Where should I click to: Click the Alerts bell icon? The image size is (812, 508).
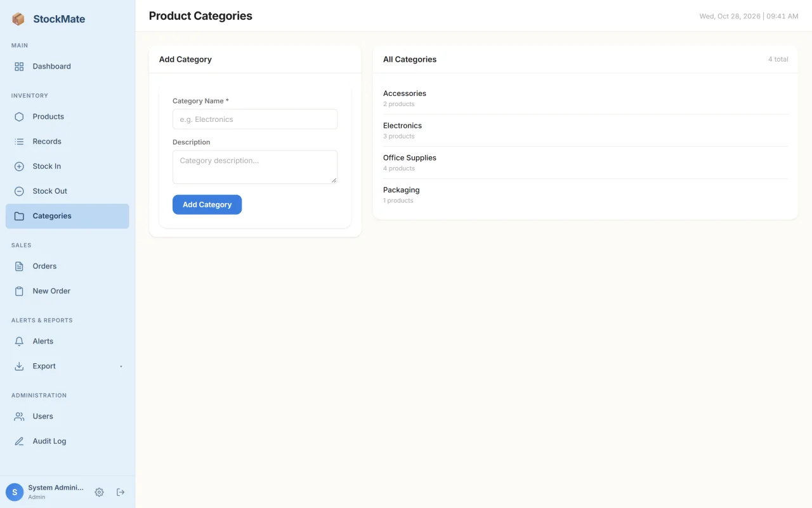19,341
